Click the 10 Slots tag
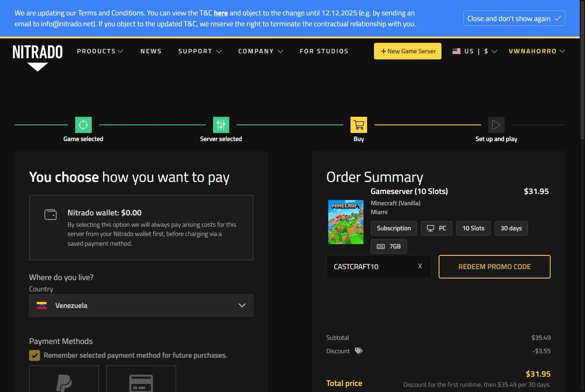The height and width of the screenshot is (392, 585). pyautogui.click(x=473, y=228)
